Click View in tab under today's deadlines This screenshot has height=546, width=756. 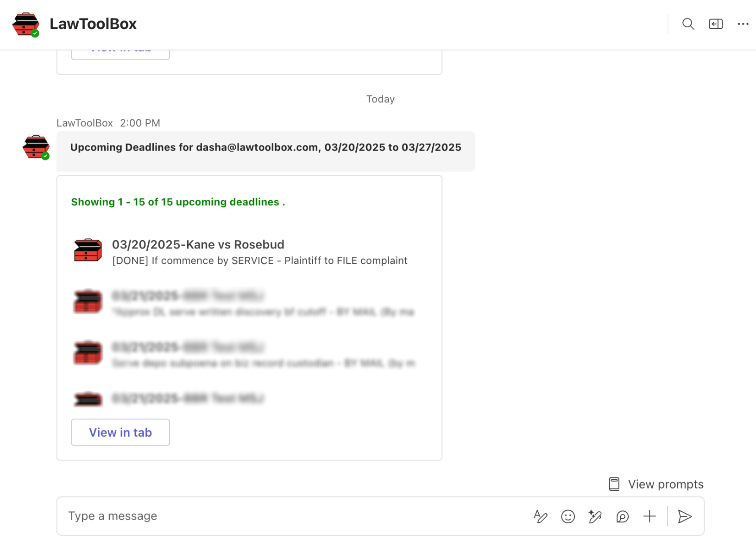click(x=120, y=432)
